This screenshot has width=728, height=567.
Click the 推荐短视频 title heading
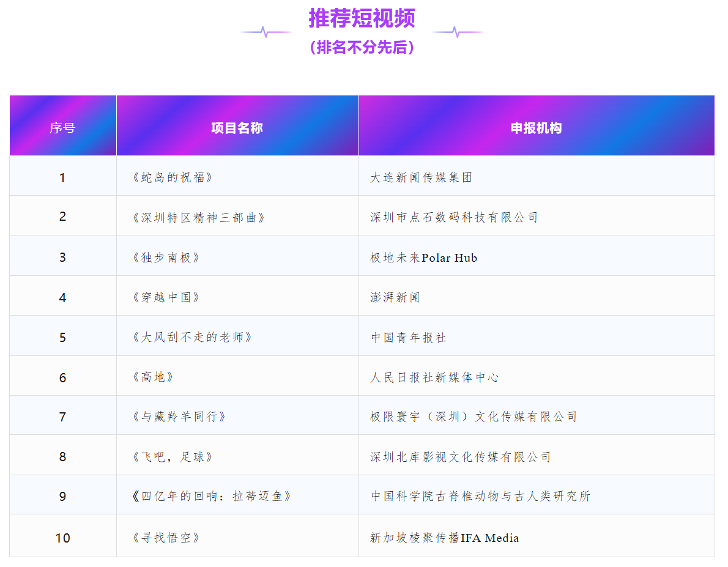(x=362, y=18)
